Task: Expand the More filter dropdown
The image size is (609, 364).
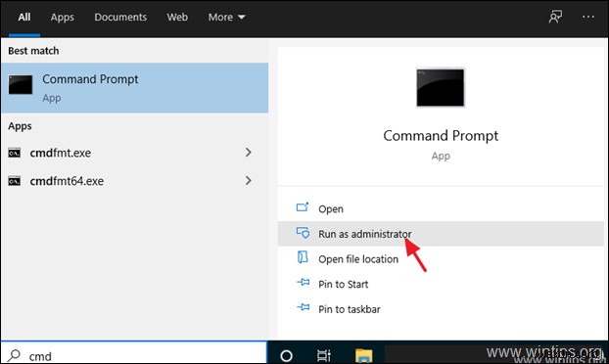Action: tap(226, 17)
